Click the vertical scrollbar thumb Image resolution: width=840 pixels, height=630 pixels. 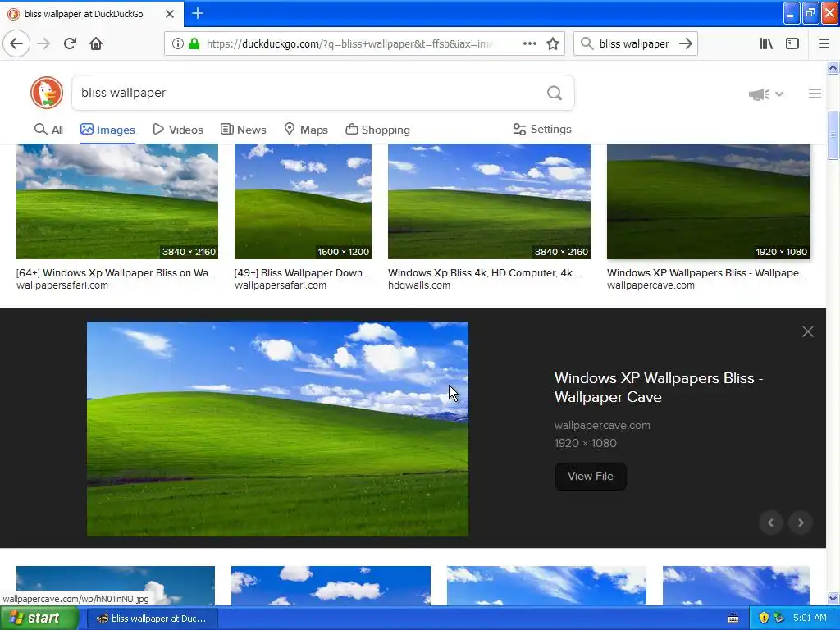tap(833, 135)
